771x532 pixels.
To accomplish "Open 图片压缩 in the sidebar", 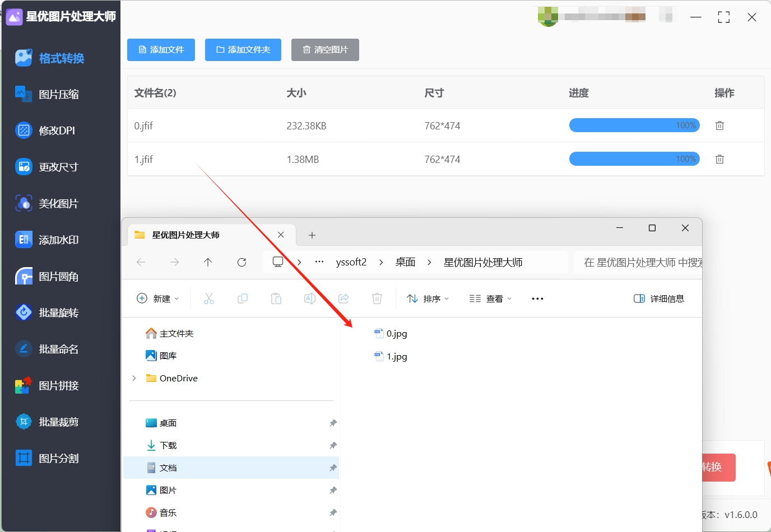I will tap(47, 95).
